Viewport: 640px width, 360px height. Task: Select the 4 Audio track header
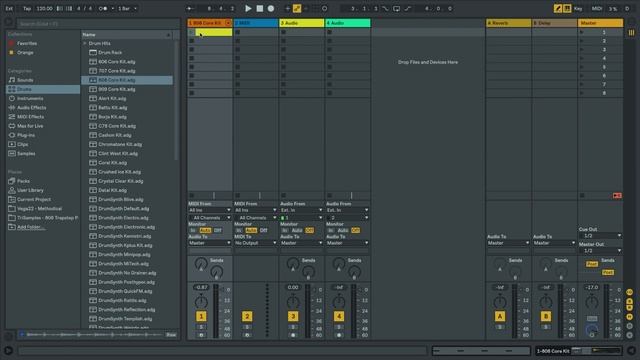point(347,23)
